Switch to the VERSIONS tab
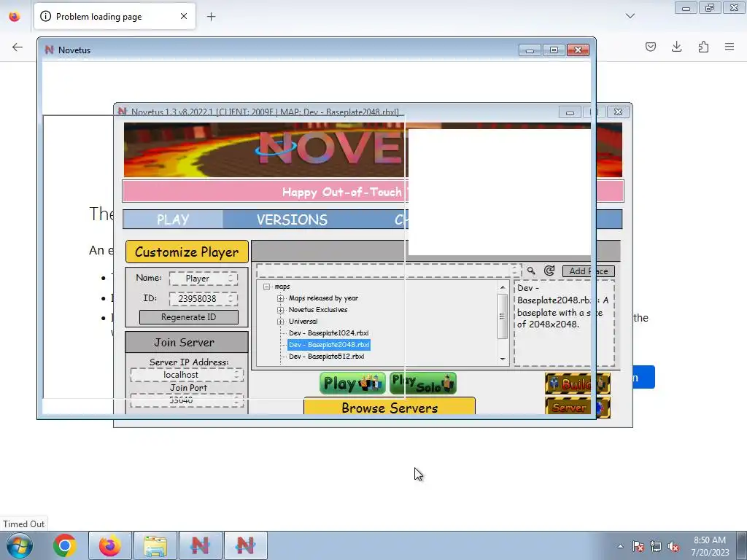 coord(292,219)
